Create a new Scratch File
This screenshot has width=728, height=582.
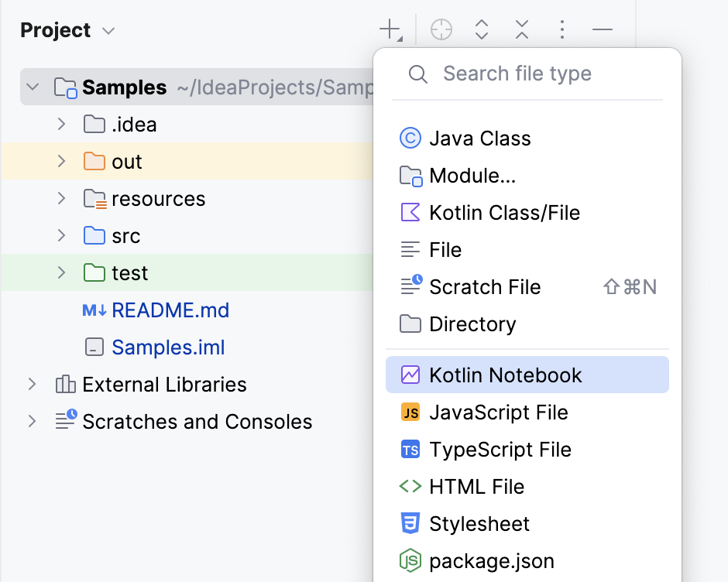click(485, 286)
